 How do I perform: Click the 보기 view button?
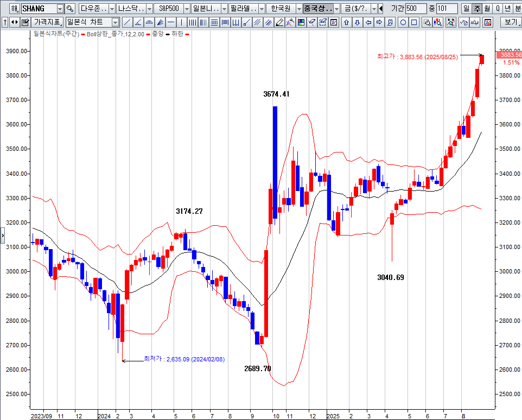click(510, 22)
